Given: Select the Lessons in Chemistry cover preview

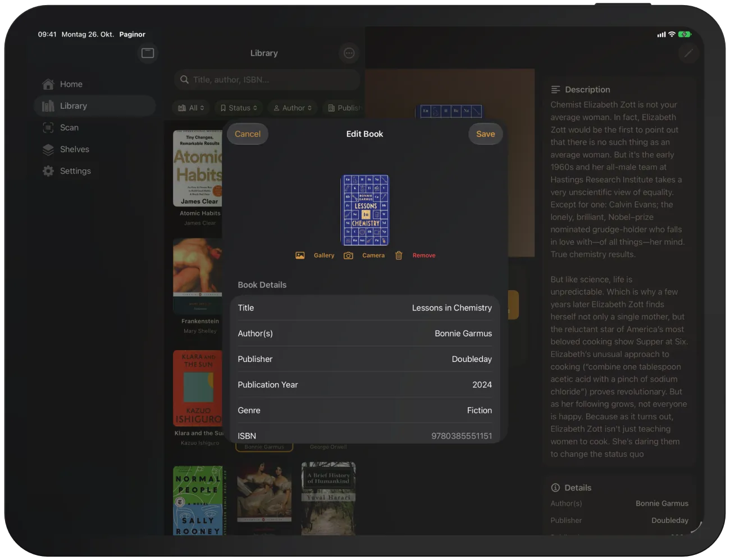Looking at the screenshot, I should [366, 210].
